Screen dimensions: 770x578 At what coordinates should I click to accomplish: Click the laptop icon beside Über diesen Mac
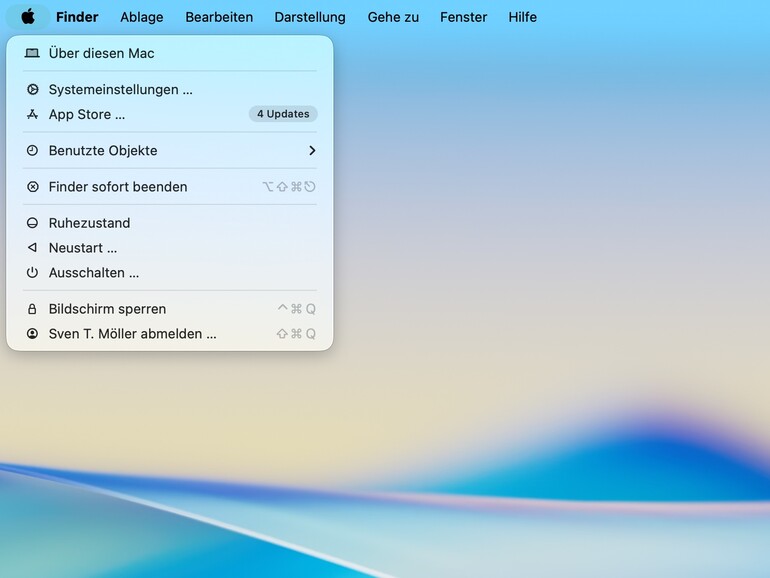coord(32,53)
